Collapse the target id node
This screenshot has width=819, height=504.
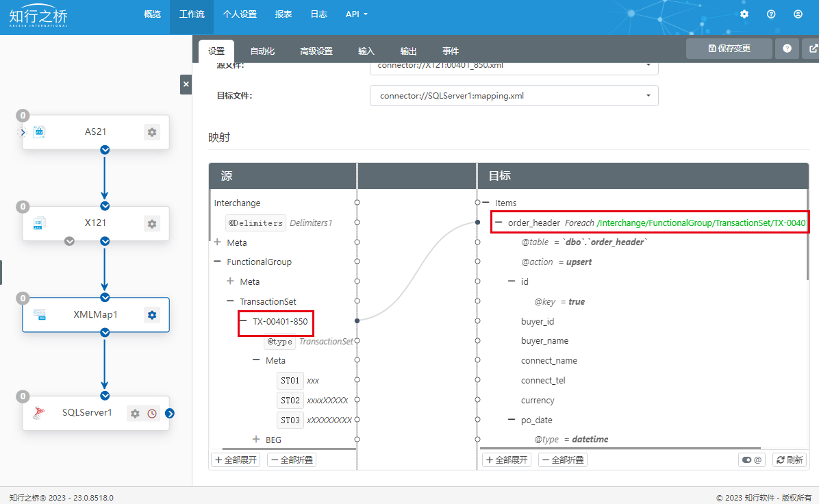512,281
